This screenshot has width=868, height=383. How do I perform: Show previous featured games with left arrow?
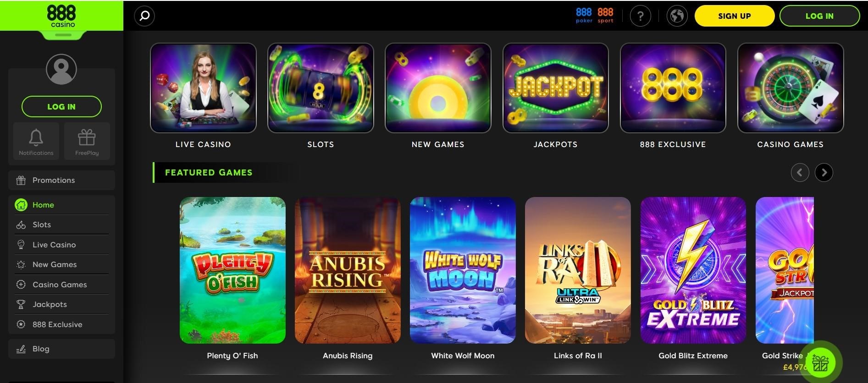[x=800, y=173]
